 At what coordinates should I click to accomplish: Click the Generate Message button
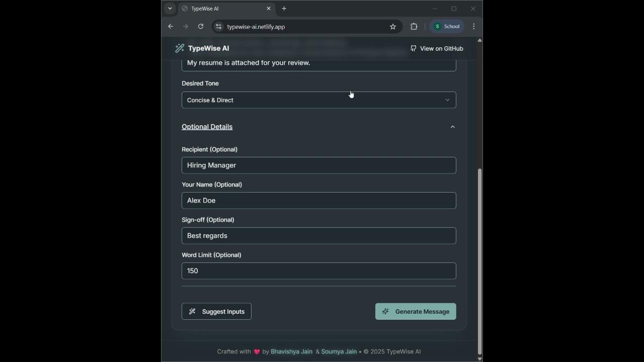point(416,312)
